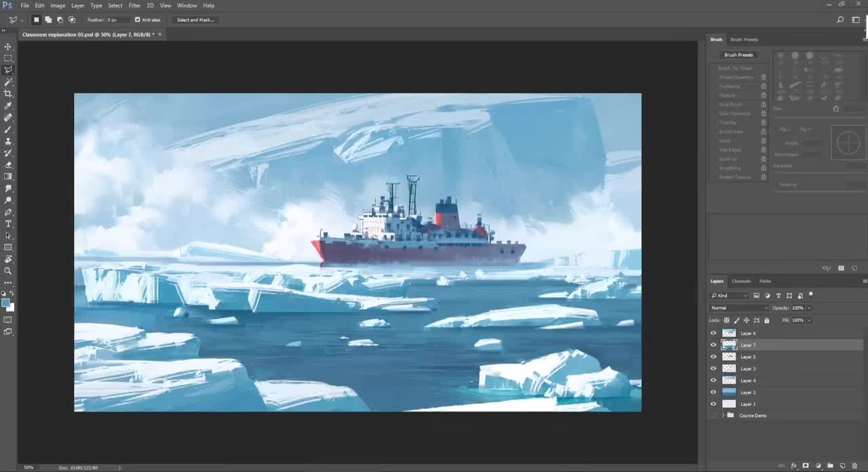This screenshot has height=472, width=868.
Task: Click the New selection mode button
Action: tap(37, 20)
